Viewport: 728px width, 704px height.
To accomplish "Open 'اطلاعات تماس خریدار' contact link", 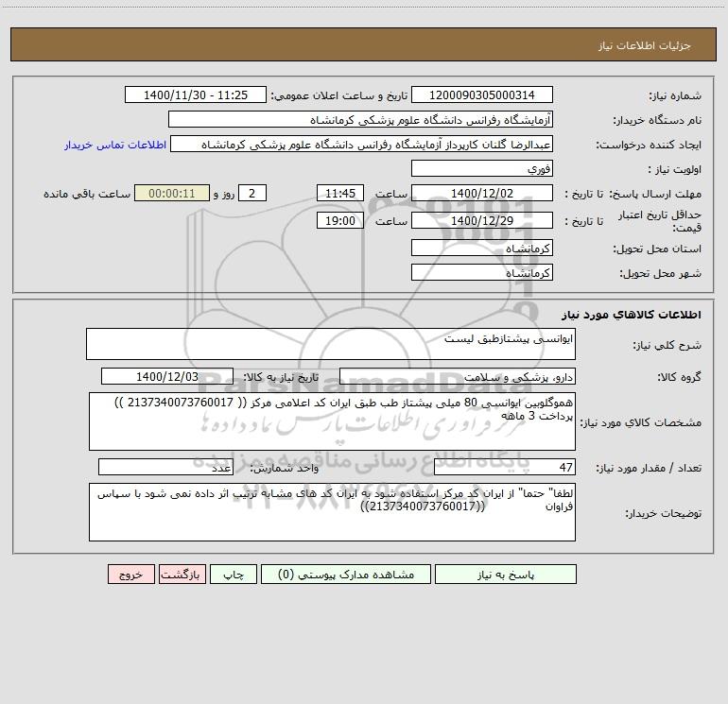I will [x=115, y=145].
